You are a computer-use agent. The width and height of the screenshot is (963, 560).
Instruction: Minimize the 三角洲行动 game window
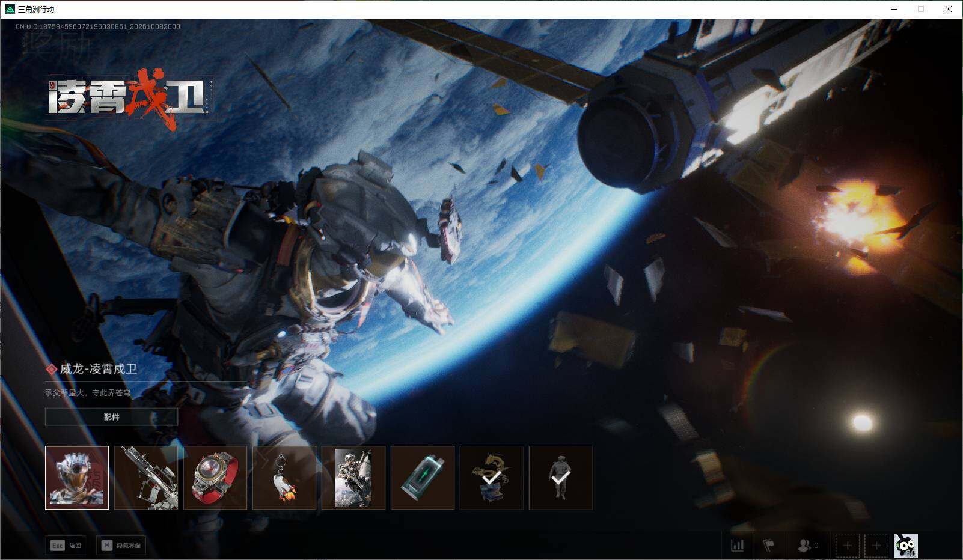click(893, 9)
